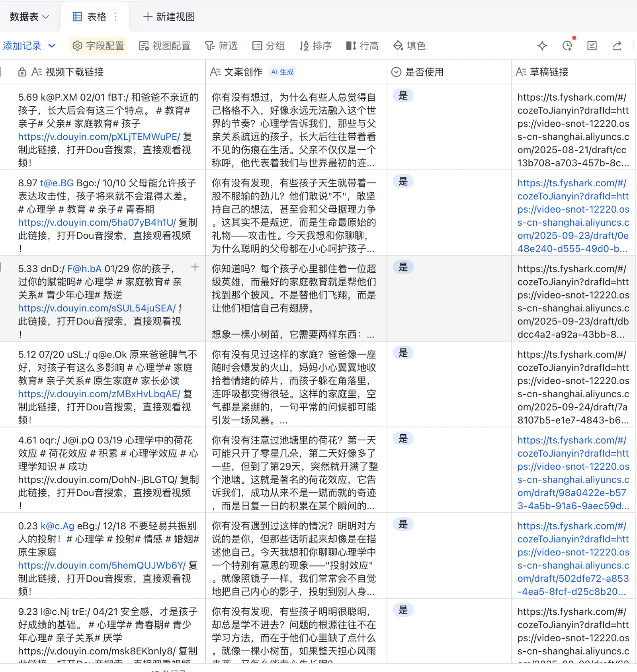Select the 是否使用 column header
This screenshot has height=672, width=637.
click(449, 72)
